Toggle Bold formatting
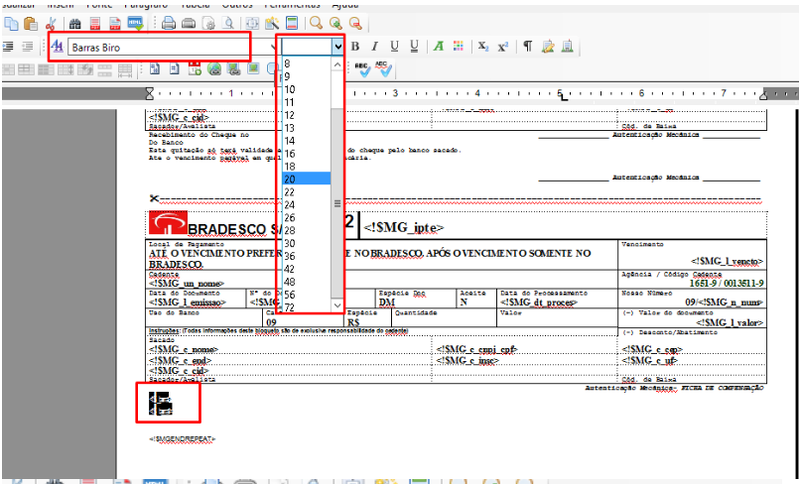 coord(356,46)
